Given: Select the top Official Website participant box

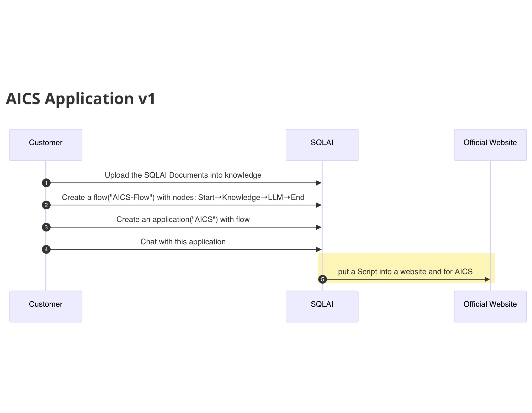Looking at the screenshot, I should click(x=490, y=145).
